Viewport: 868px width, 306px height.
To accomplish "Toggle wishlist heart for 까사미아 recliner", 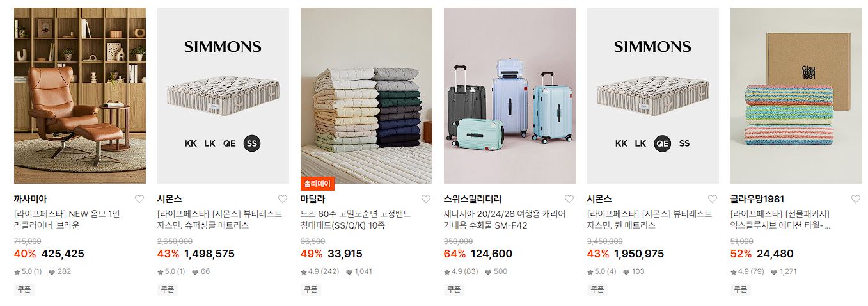I will pyautogui.click(x=139, y=199).
